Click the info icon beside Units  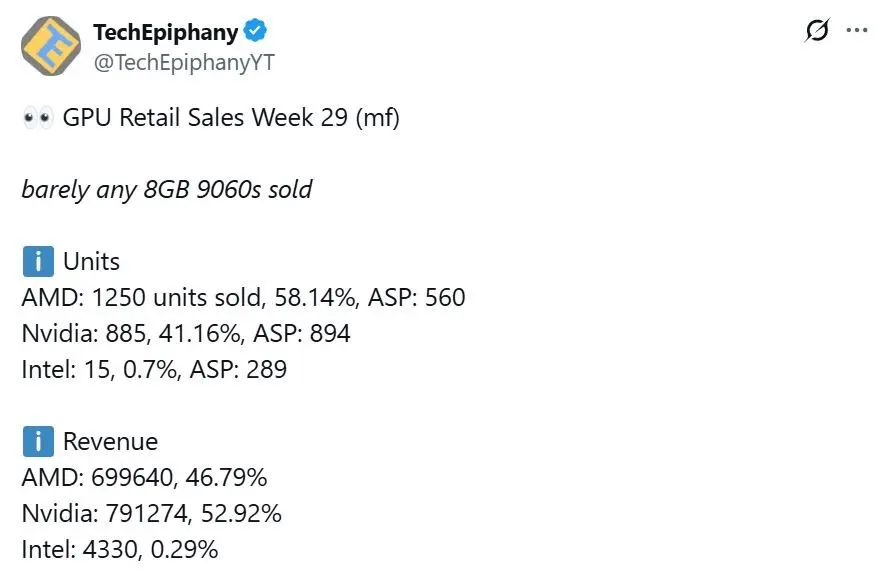point(37,262)
